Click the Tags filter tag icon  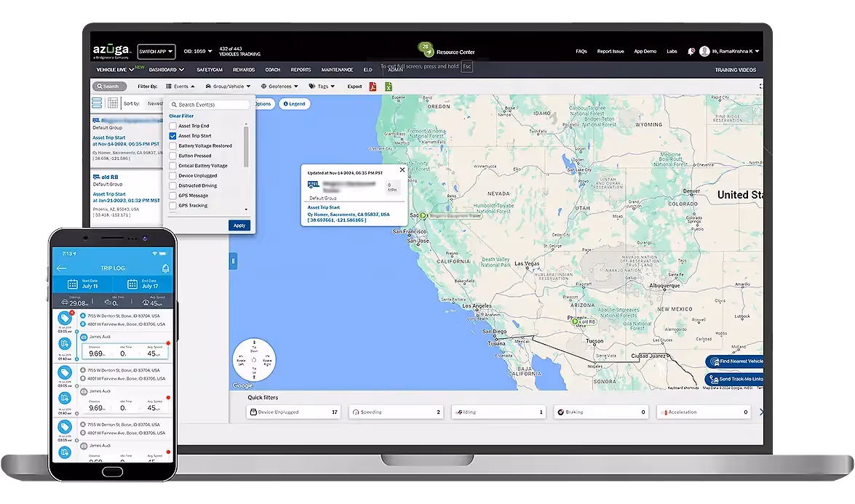312,86
